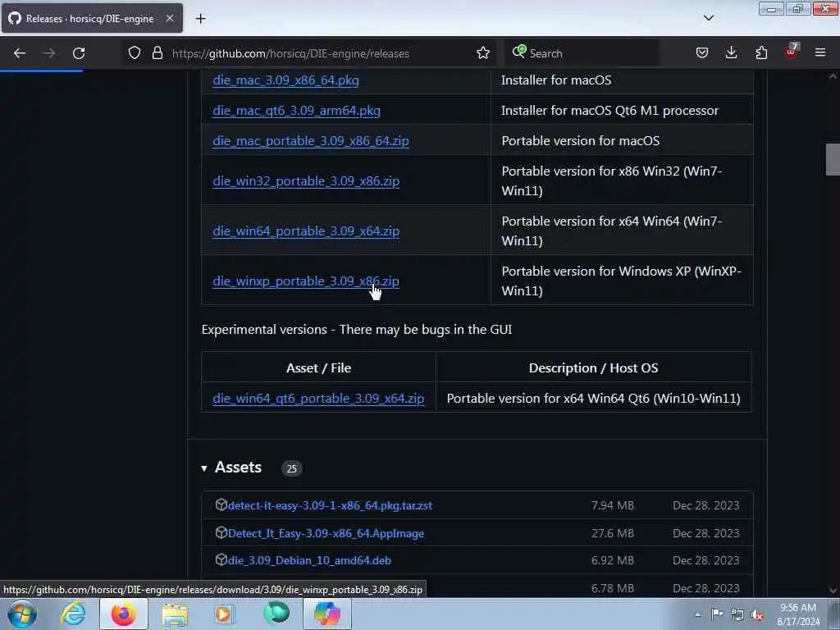Click the muted volume tray icon
This screenshot has width=840, height=630.
click(757, 615)
